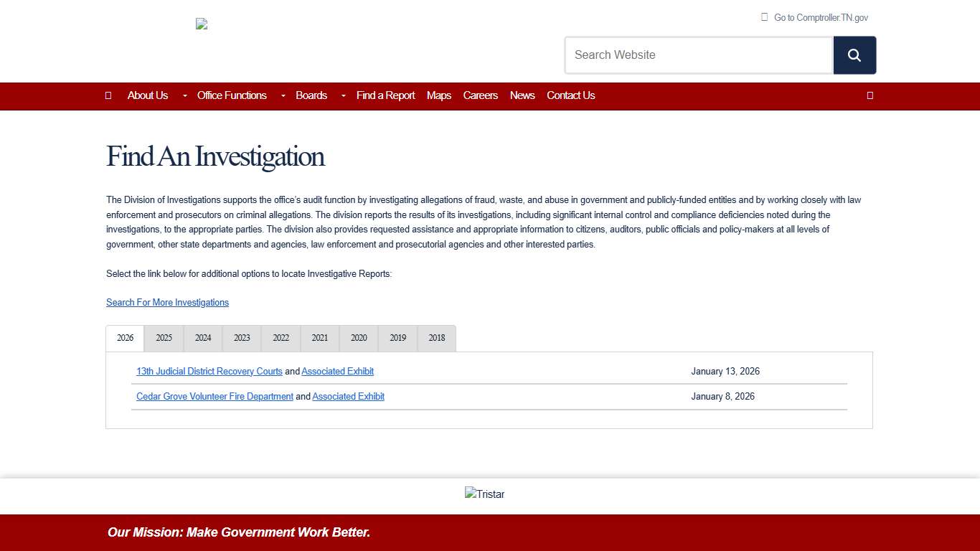The image size is (980, 551).
Task: Expand the Office Functions dropdown caret
Action: [283, 95]
